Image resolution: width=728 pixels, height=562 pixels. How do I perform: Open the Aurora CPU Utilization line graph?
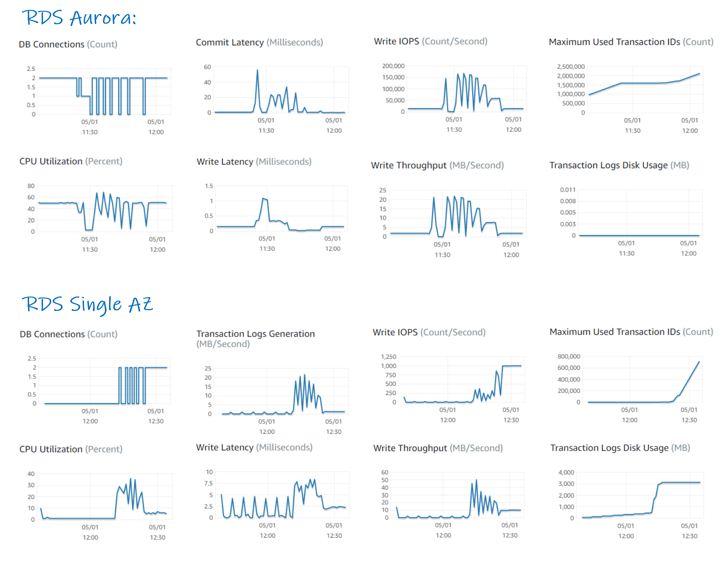[105, 209]
